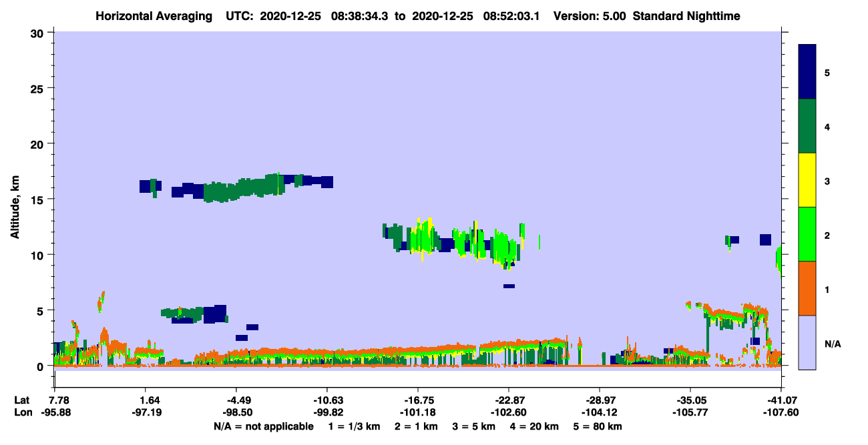Click longitude value -102.60

509,412
